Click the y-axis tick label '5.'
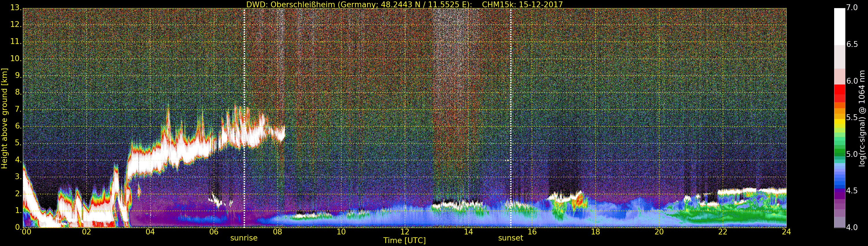The image size is (868, 246). click(18, 143)
